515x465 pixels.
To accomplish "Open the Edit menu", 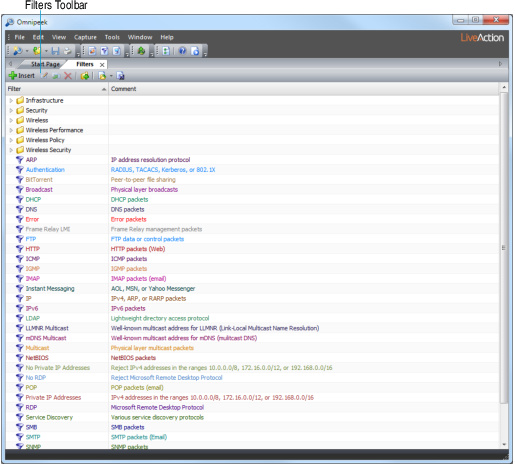I will tap(38, 37).
